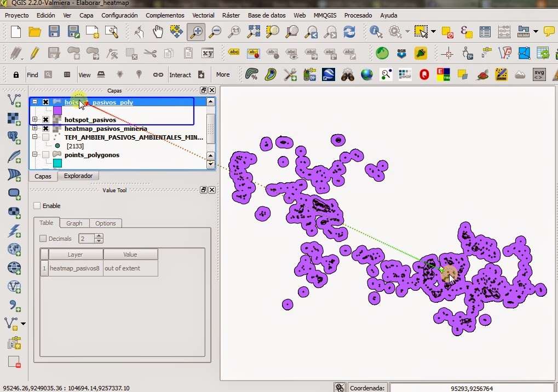Click the Interact button in toolbar
This screenshot has width=558, height=392.
click(x=180, y=74)
